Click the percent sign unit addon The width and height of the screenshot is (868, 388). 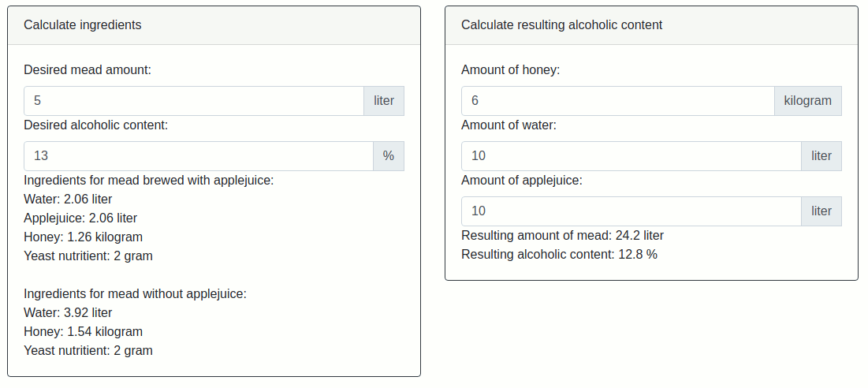[389, 156]
